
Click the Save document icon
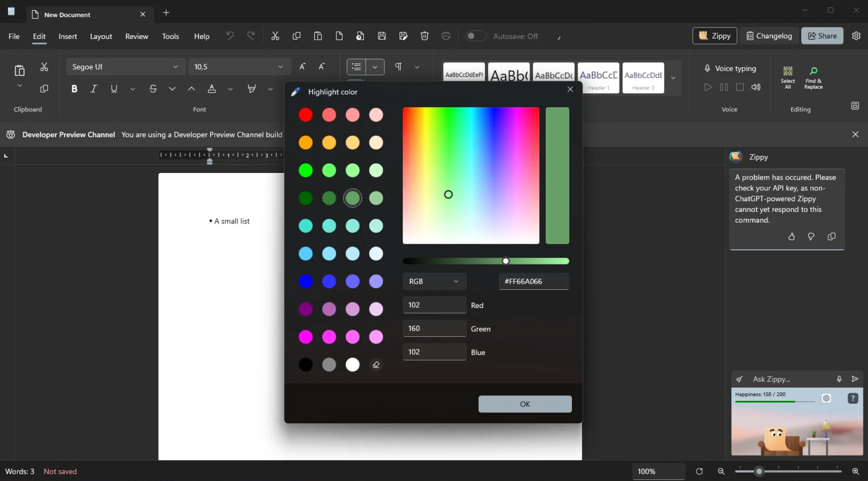point(381,36)
